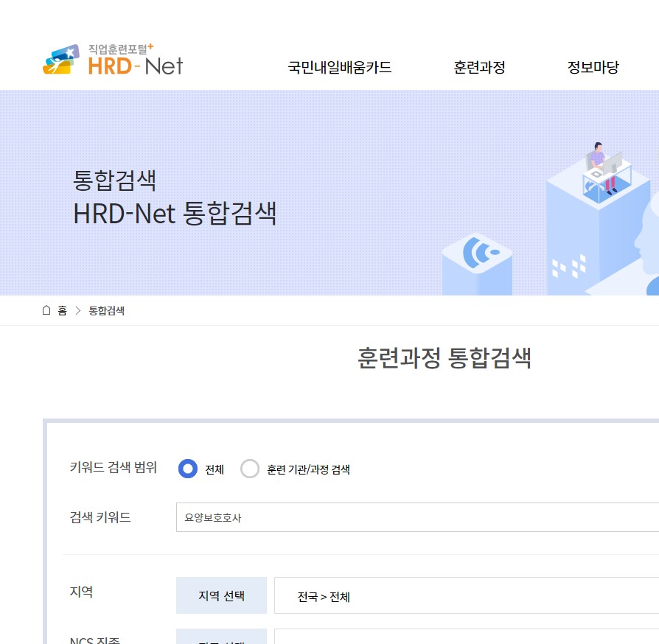Screen dimensions: 659x644
Task: Click the HRD-Net logo
Action: (x=113, y=60)
